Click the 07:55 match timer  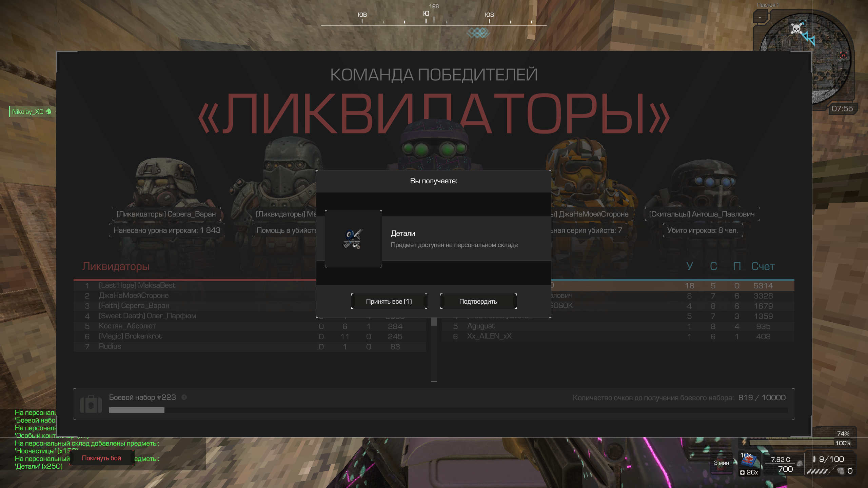pos(842,108)
